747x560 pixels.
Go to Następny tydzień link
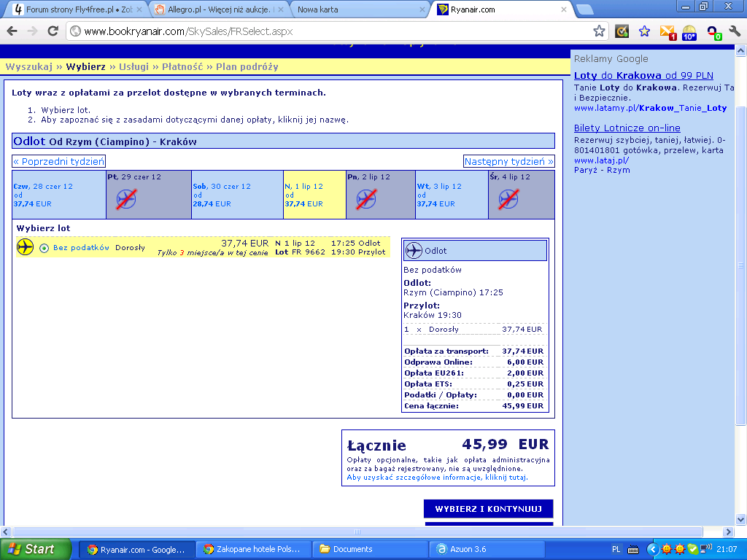508,161
